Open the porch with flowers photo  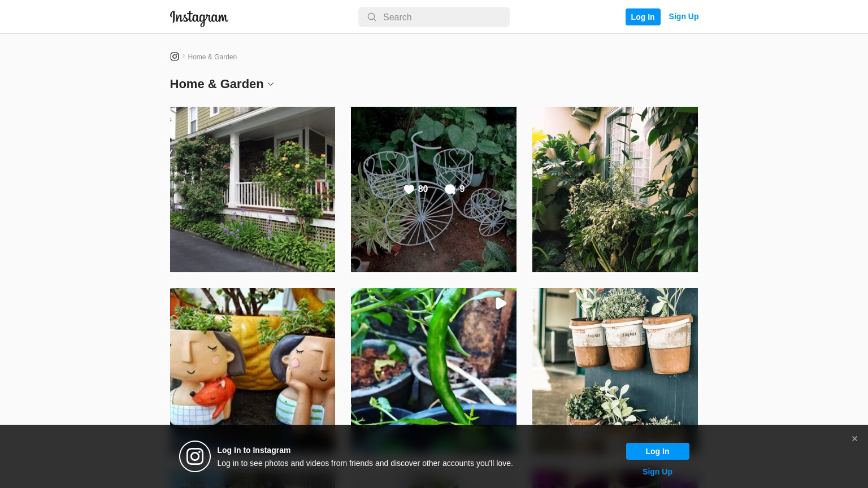pos(253,190)
